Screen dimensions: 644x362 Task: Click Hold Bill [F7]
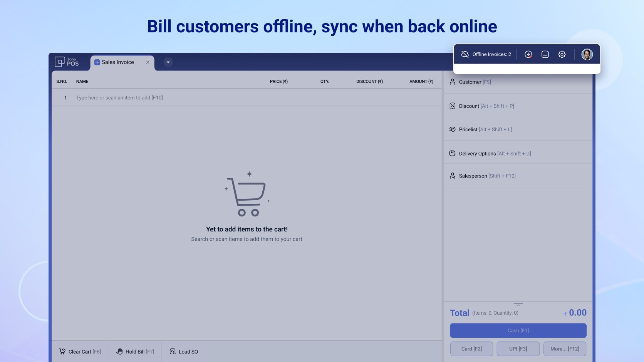pyautogui.click(x=135, y=352)
